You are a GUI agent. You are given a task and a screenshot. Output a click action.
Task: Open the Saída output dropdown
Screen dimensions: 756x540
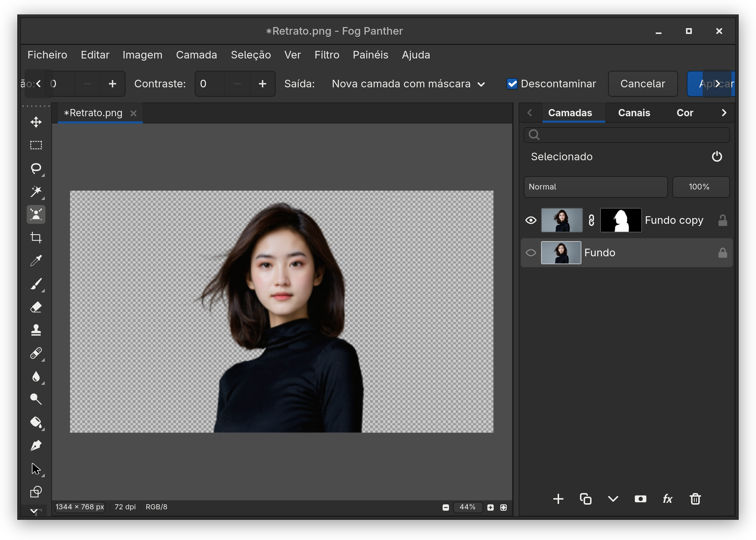tap(408, 84)
